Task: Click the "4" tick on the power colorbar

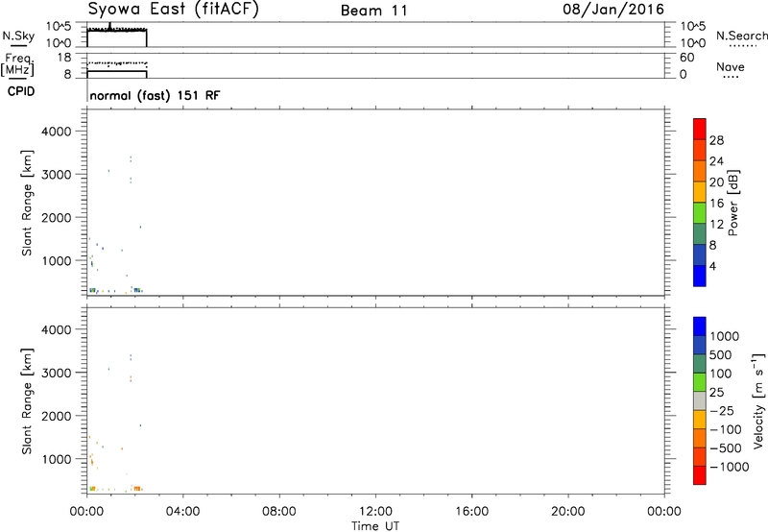Action: tap(712, 266)
